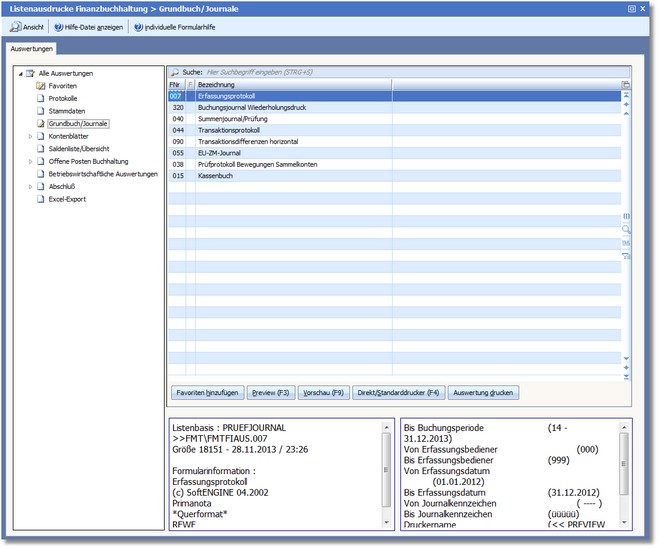
Task: Click the filter funnel icon on grid's right edge
Action: (x=626, y=256)
